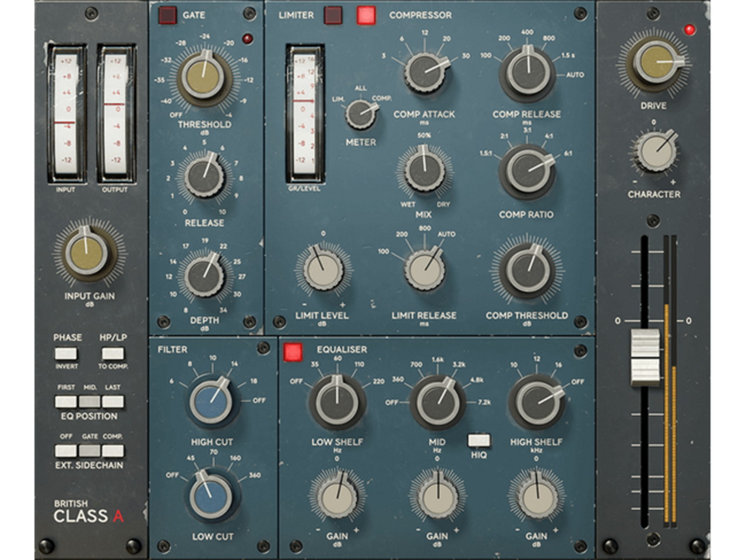The width and height of the screenshot is (746, 560).
Task: Toggle the Gate on/off button
Action: pyautogui.click(x=167, y=15)
